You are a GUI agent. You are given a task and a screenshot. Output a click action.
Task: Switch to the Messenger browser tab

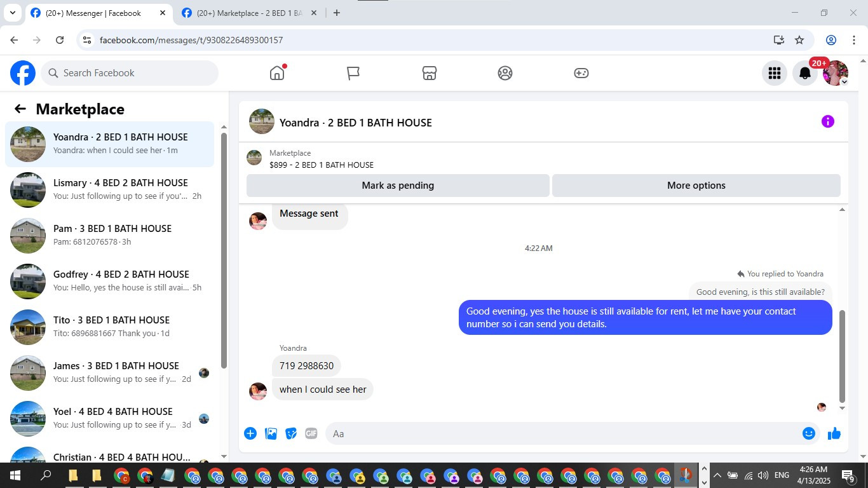(98, 13)
